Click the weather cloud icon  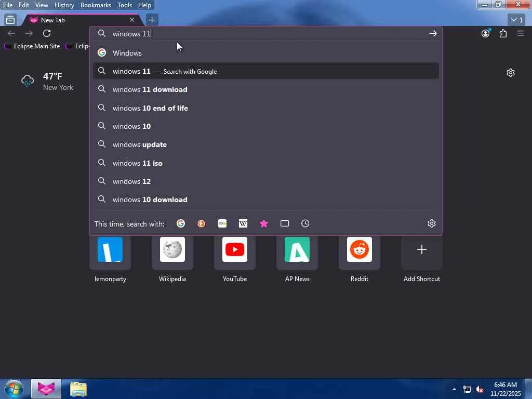pos(28,81)
